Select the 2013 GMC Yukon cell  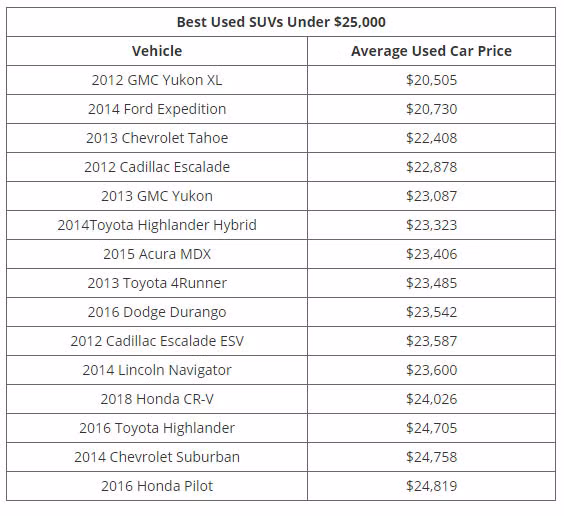pos(157,196)
